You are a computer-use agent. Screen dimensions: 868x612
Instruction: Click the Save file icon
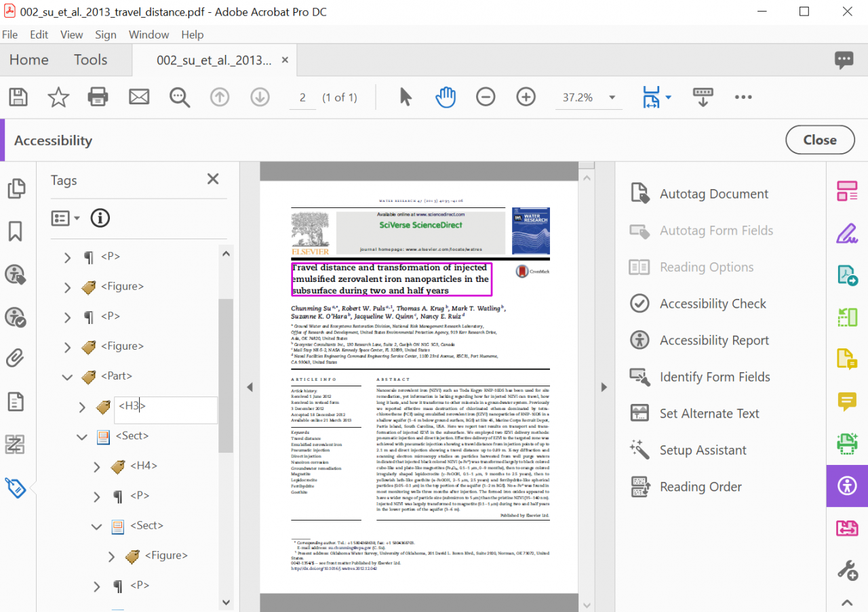(x=18, y=97)
